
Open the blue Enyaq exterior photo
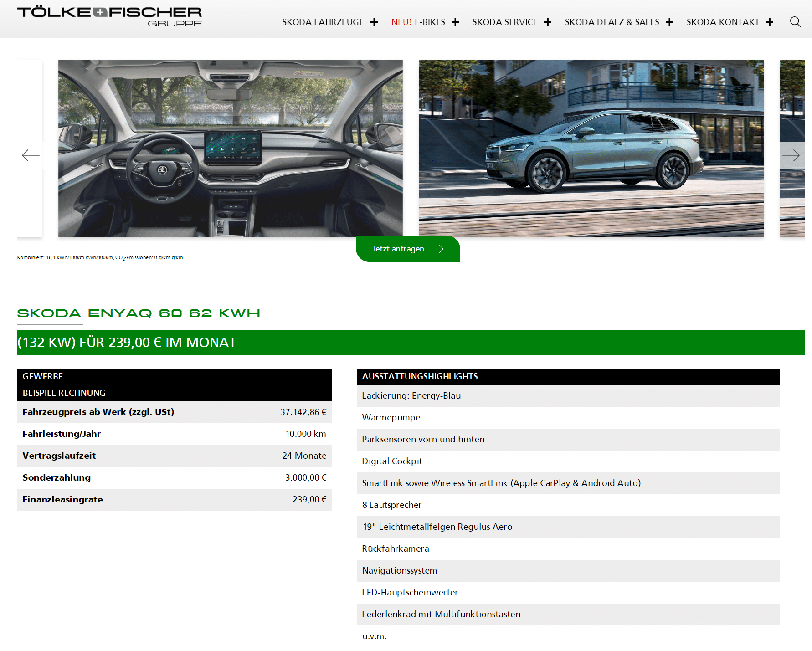click(x=591, y=148)
